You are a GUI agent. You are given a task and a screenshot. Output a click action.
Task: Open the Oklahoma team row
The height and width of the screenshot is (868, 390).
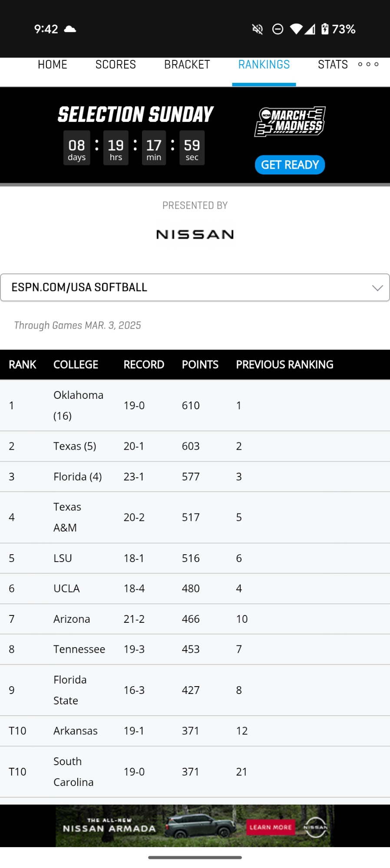coord(78,405)
